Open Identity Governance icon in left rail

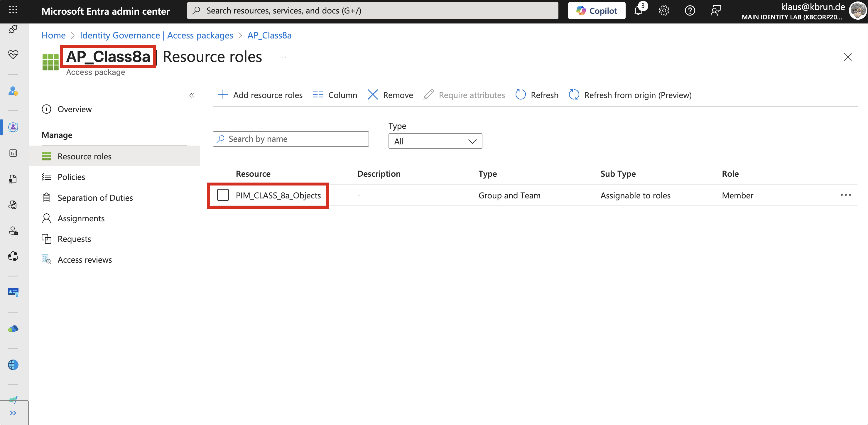coord(13,127)
